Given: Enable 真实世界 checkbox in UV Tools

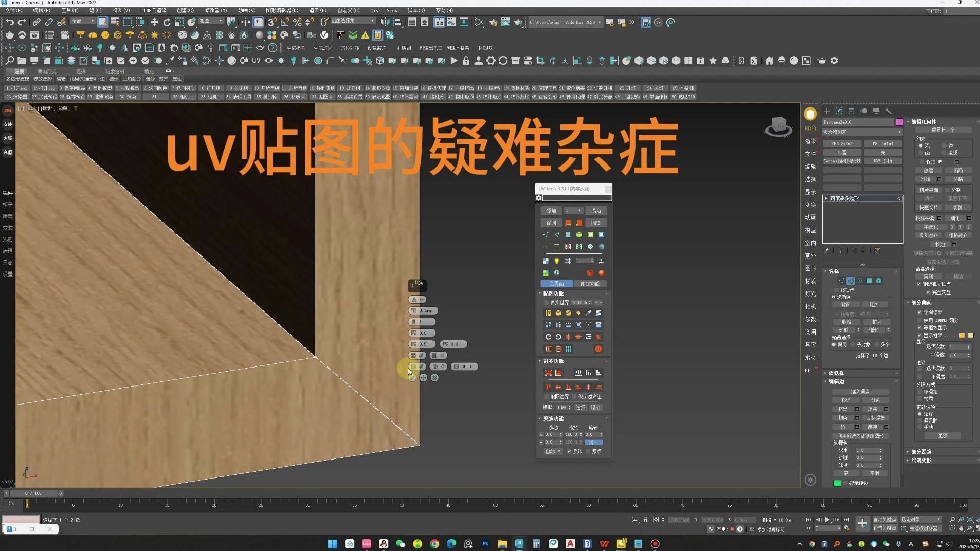Looking at the screenshot, I should tap(547, 303).
